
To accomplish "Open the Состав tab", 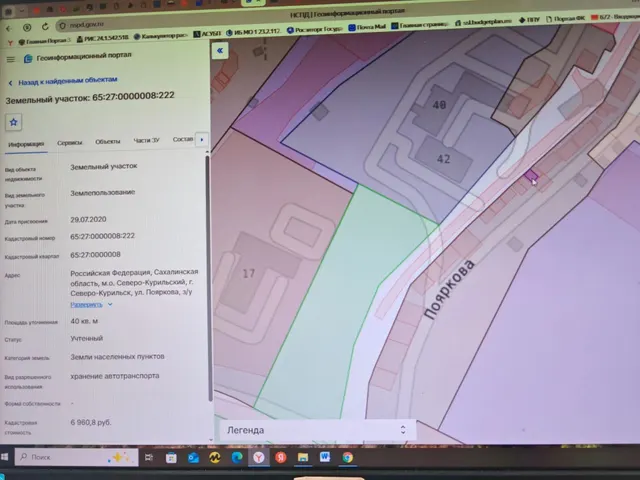I will click(182, 139).
